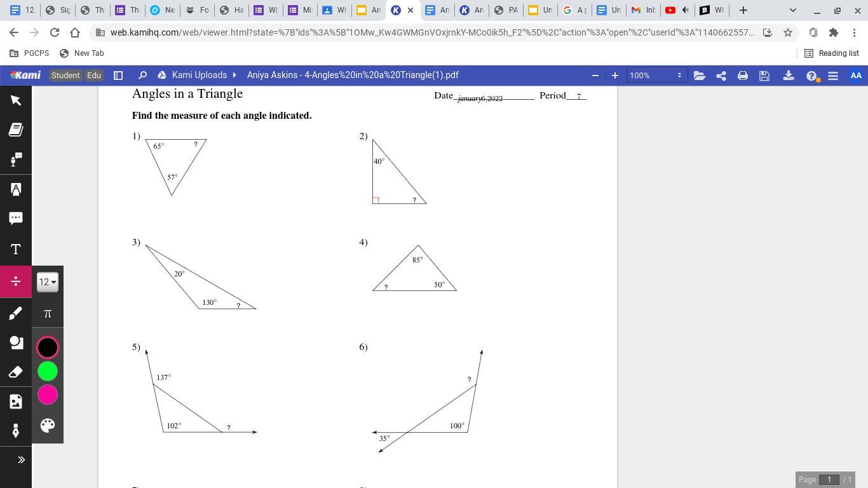Go to browser home page
868x488 pixels.
pyautogui.click(x=75, y=32)
